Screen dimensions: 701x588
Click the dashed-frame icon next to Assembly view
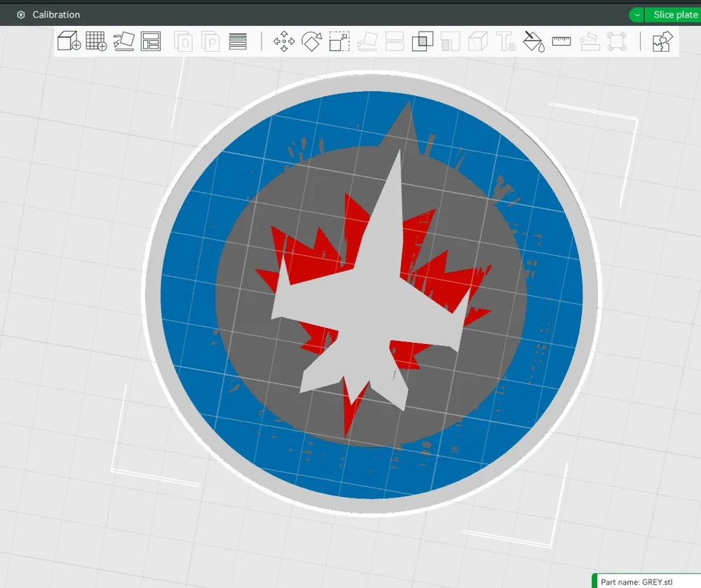coord(617,41)
